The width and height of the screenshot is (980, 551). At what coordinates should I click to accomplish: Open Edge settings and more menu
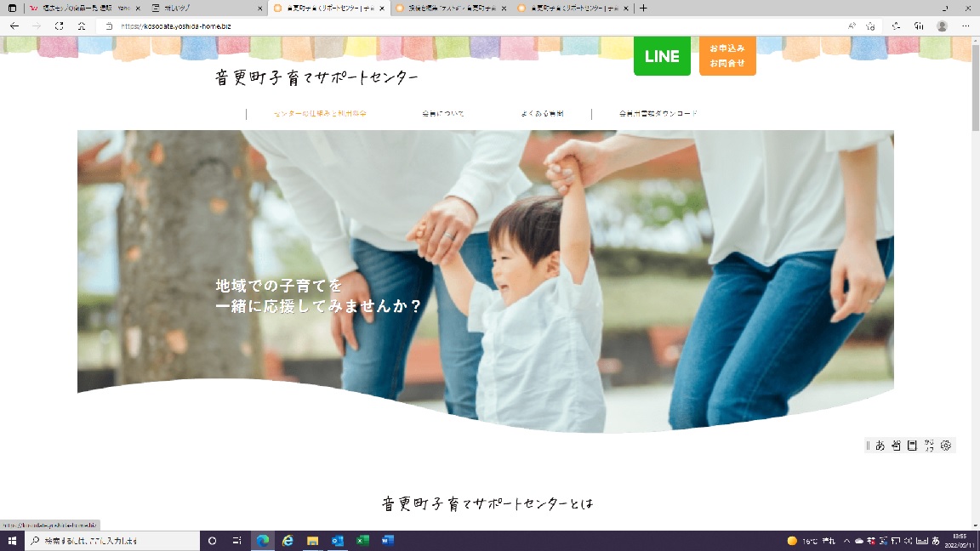click(x=965, y=26)
